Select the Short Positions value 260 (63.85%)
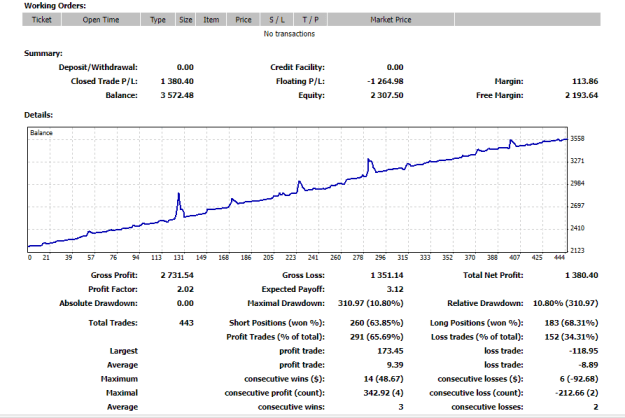The width and height of the screenshot is (625, 418). [377, 323]
